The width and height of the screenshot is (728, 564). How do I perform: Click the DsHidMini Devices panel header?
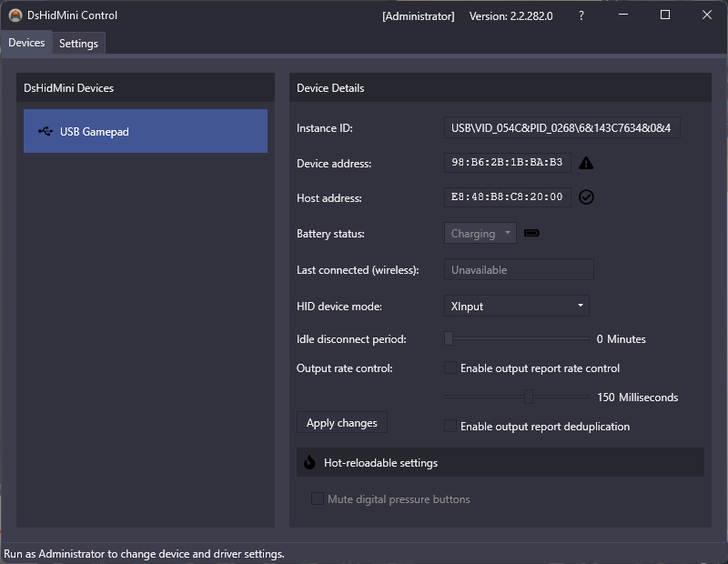coord(146,87)
